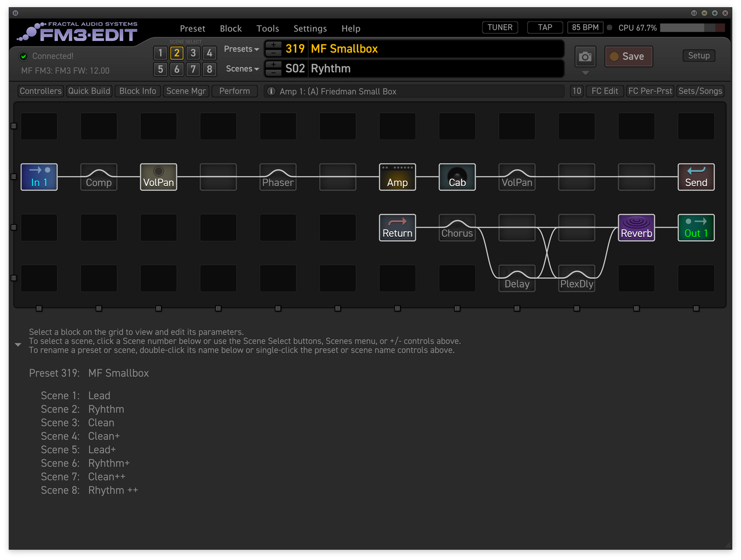The height and width of the screenshot is (560, 741).
Task: Open Quick Build
Action: [x=89, y=91]
